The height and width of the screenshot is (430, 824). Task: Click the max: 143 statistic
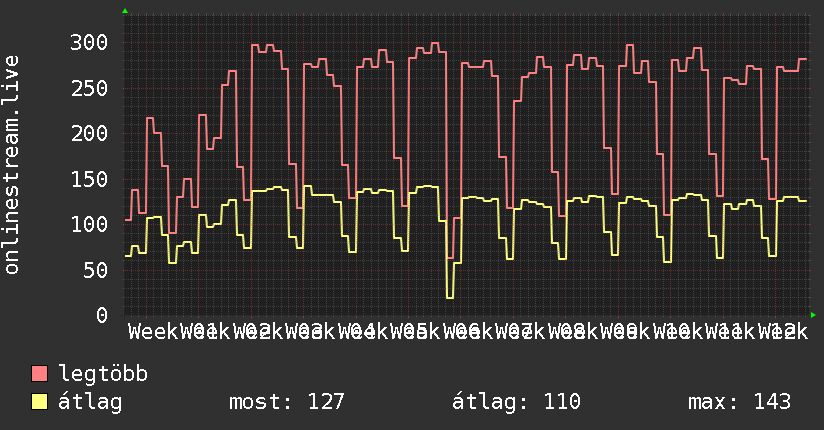tap(739, 402)
